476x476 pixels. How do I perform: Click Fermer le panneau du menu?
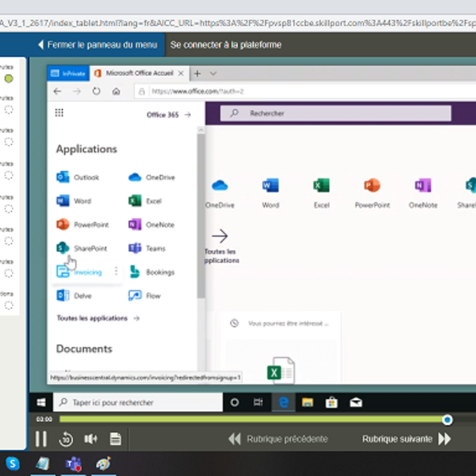click(x=98, y=45)
